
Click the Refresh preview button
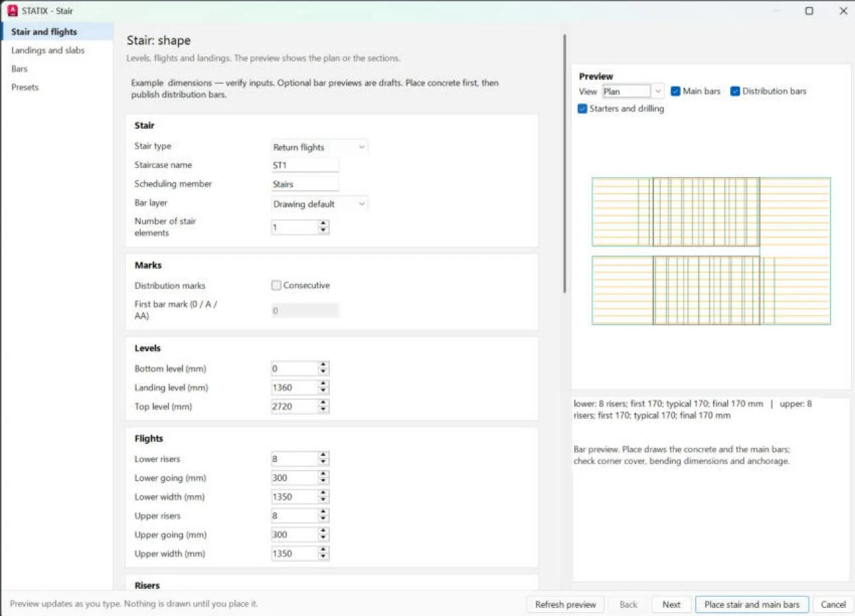tap(566, 604)
